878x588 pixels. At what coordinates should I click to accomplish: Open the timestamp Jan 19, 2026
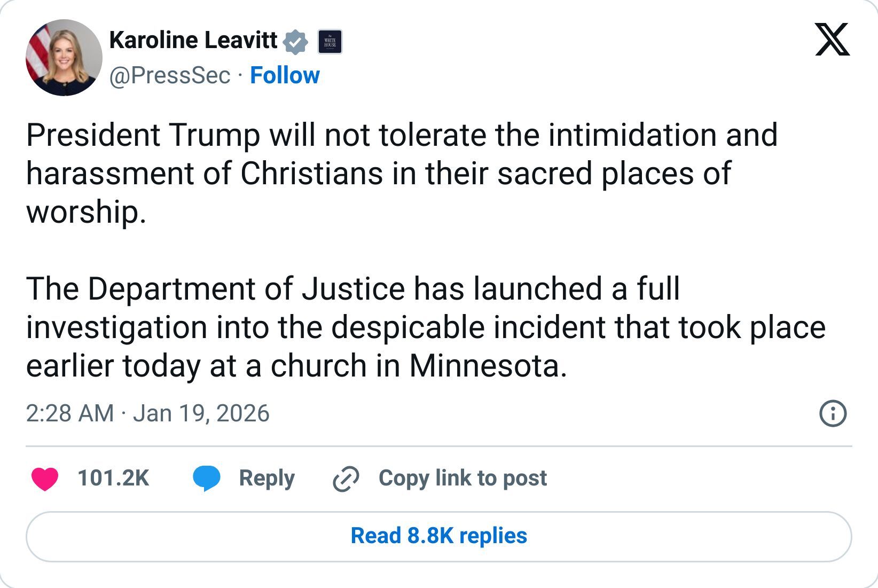click(150, 413)
